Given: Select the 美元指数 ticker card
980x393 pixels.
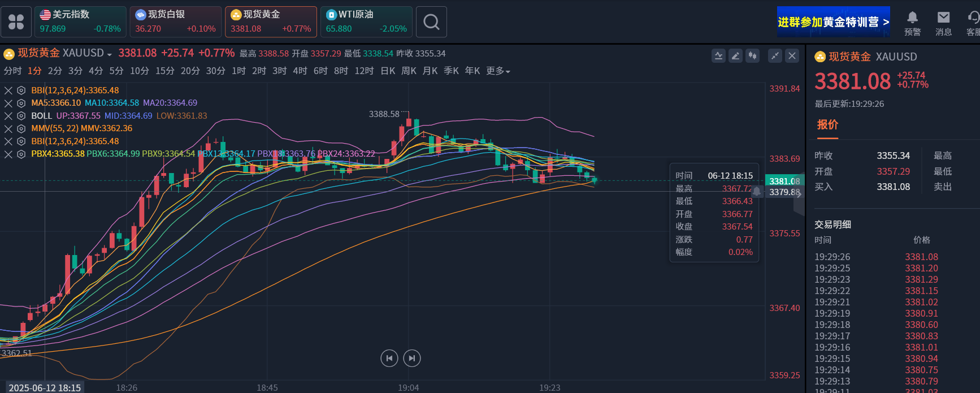Looking at the screenshot, I should click(x=80, y=22).
